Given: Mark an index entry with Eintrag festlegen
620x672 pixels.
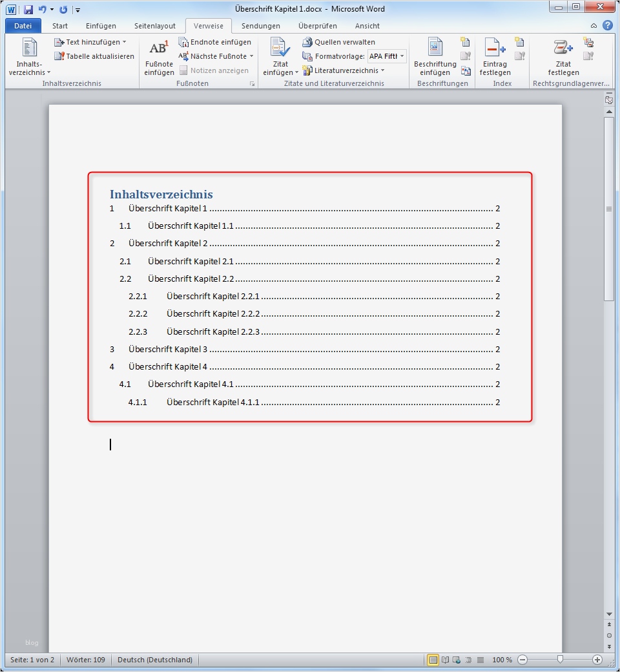Looking at the screenshot, I should (494, 57).
